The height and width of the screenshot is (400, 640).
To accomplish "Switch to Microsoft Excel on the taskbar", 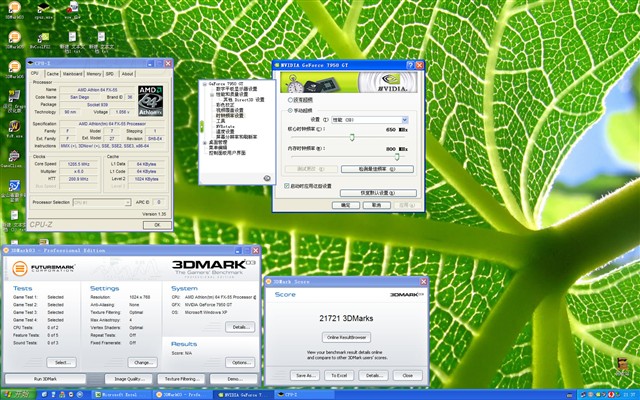I will [121, 395].
